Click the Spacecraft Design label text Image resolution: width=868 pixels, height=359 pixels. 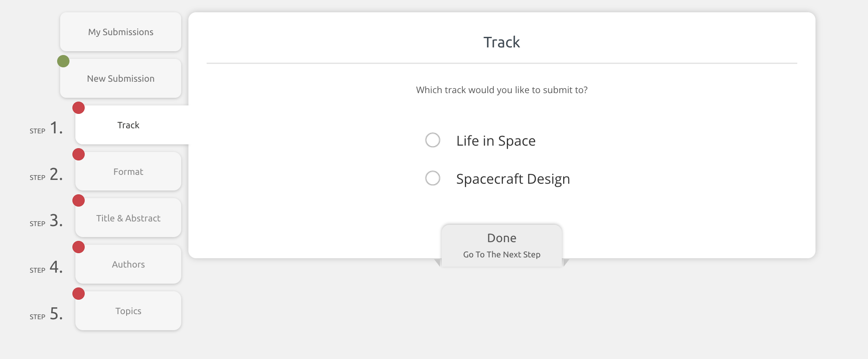click(513, 179)
